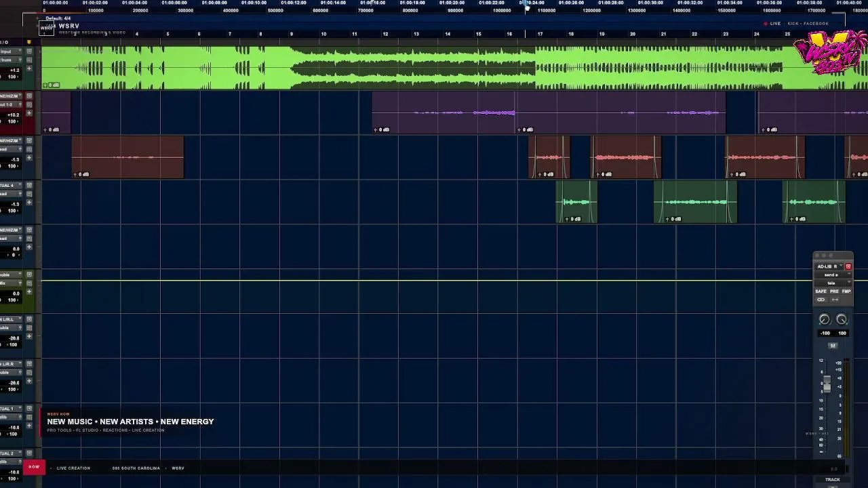Screen dimensions: 868x488
Task: Click the plus icon on the TUAL 1 track
Action: coord(29,426)
